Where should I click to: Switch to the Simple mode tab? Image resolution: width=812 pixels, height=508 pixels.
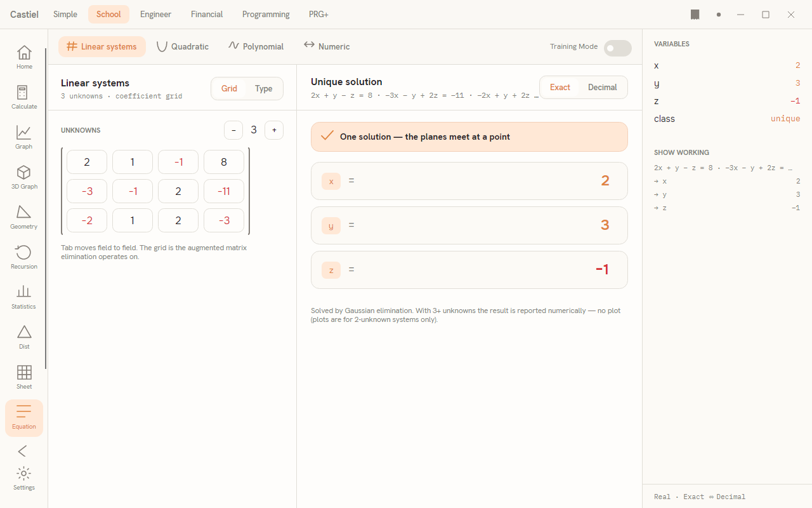coord(65,15)
